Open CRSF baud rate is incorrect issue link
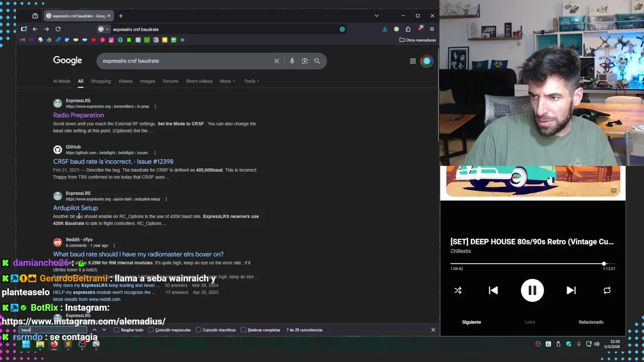Viewport: 644px width, 362px height. coord(113,161)
